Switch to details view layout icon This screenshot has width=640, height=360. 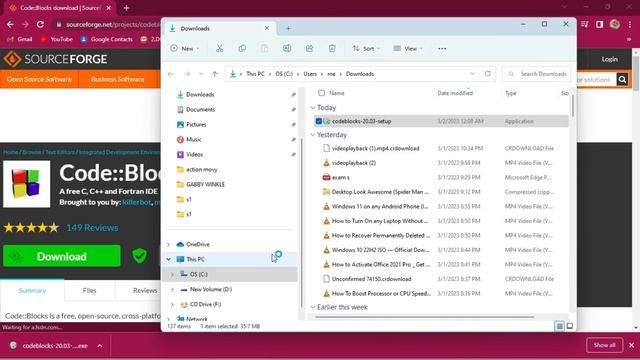pos(559,326)
